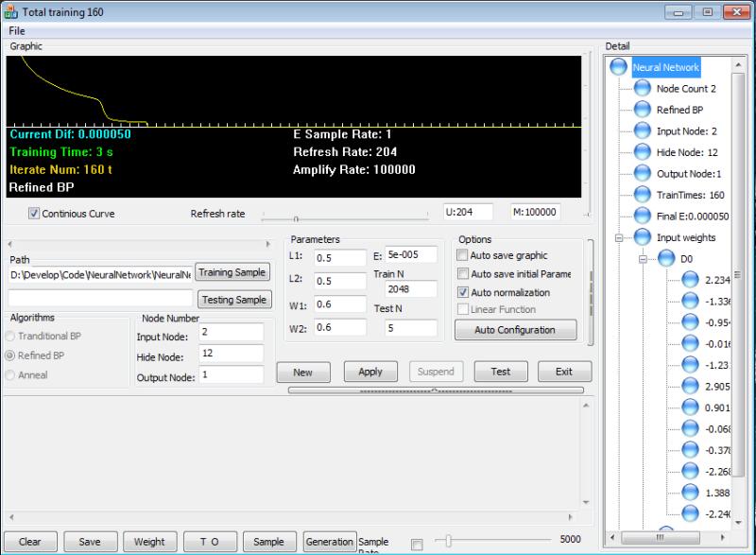The height and width of the screenshot is (555, 756).
Task: Select the Tranditional BP algorithm
Action: point(10,336)
